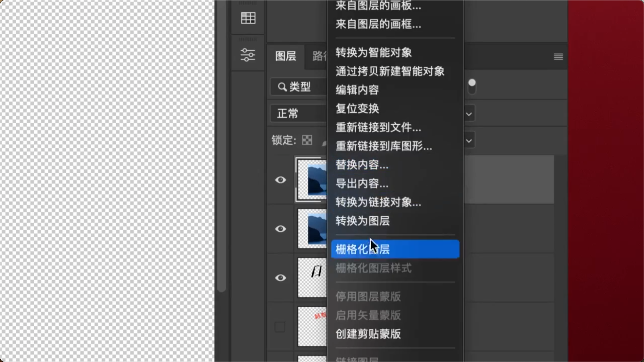
Task: Open the Layers panel hamburger menu
Action: pyautogui.click(x=558, y=56)
